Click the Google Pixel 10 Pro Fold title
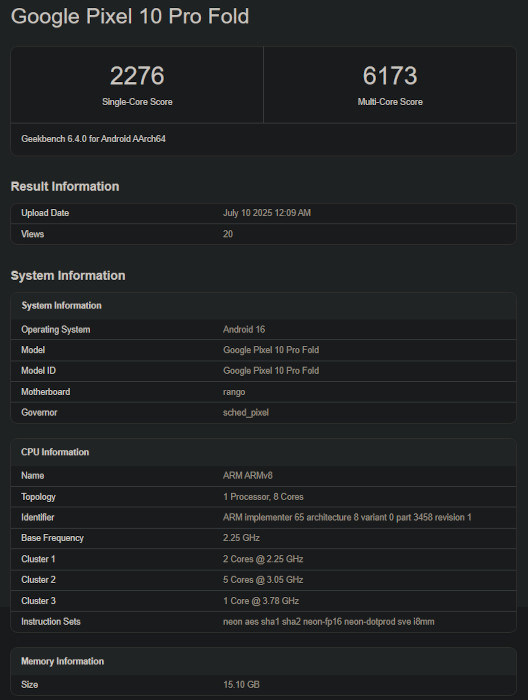The height and width of the screenshot is (700, 528). click(x=130, y=17)
